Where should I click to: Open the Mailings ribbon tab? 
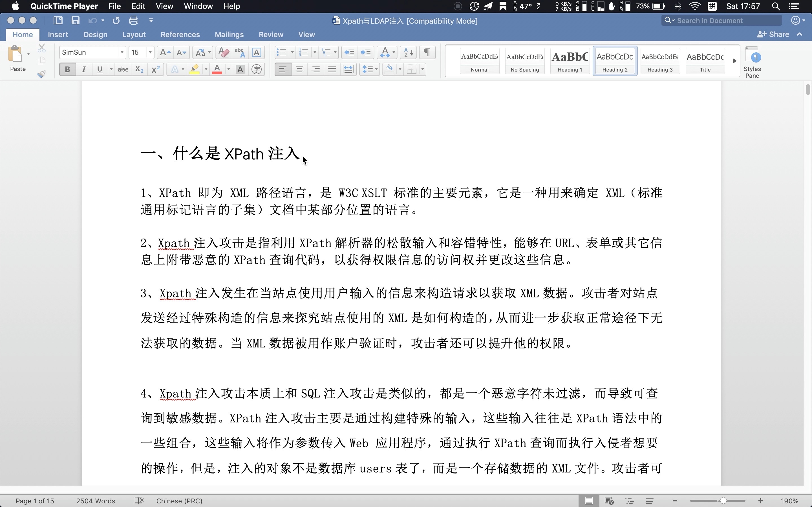click(x=229, y=34)
